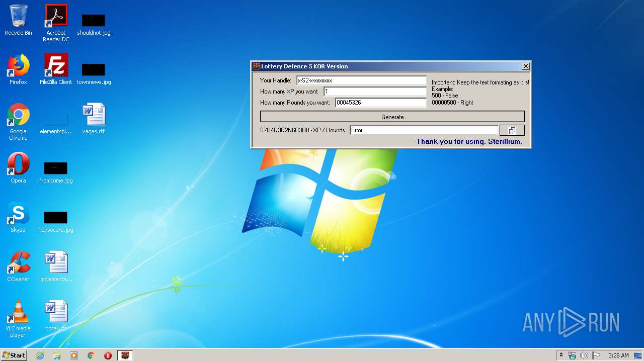
Task: Launch Firefox from desktop
Action: click(x=18, y=69)
